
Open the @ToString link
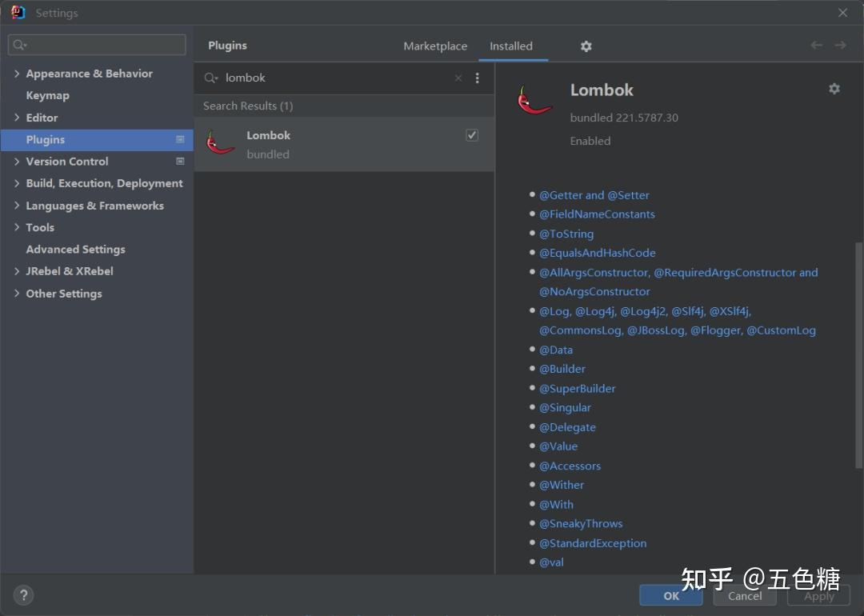click(566, 234)
